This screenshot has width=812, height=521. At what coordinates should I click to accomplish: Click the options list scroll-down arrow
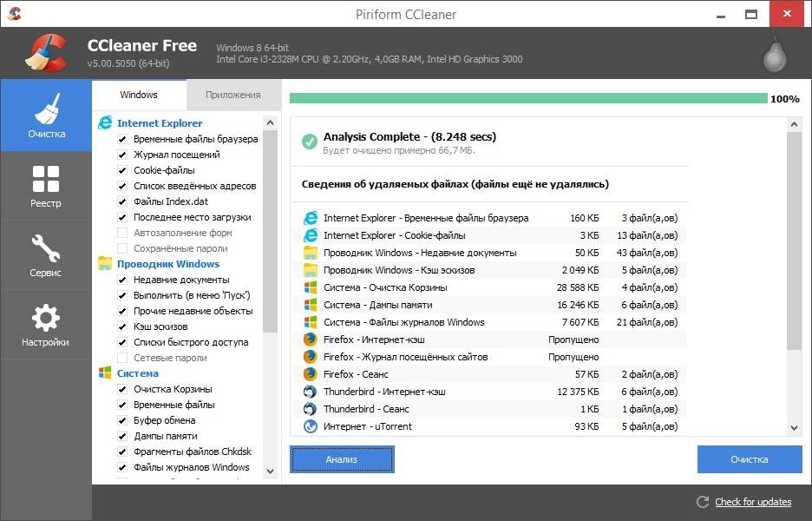pos(270,472)
